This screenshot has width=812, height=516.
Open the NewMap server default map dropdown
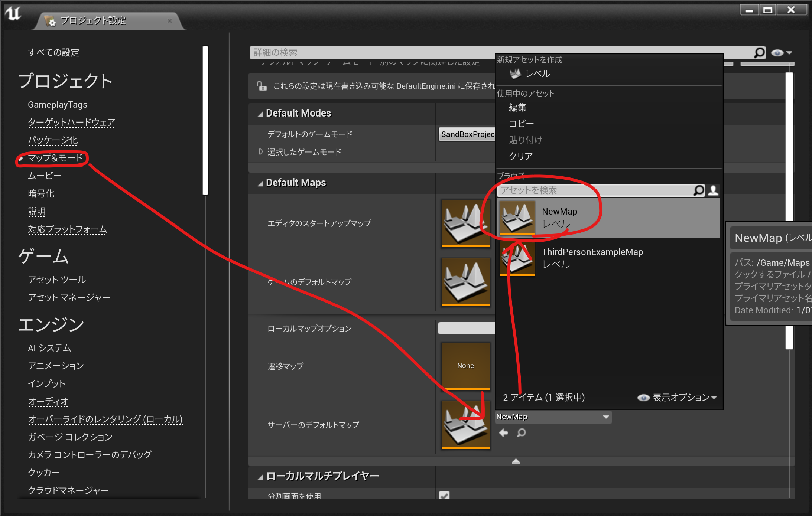pyautogui.click(x=553, y=417)
